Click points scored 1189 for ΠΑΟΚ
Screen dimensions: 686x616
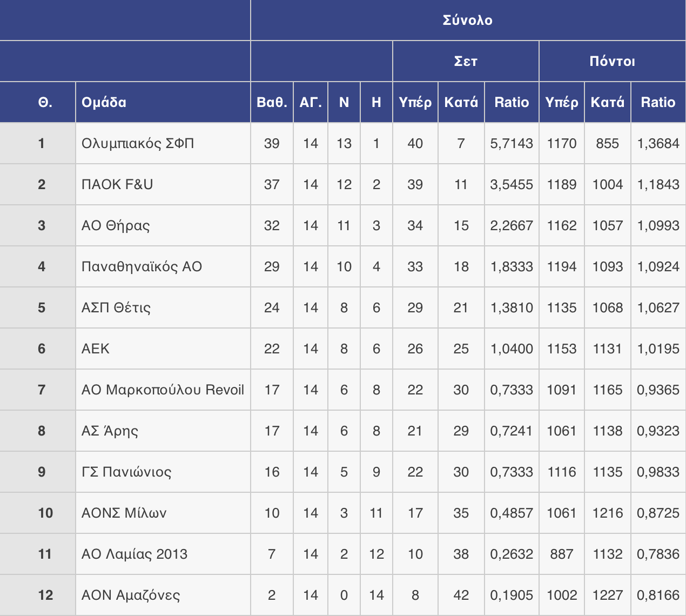[x=562, y=184]
